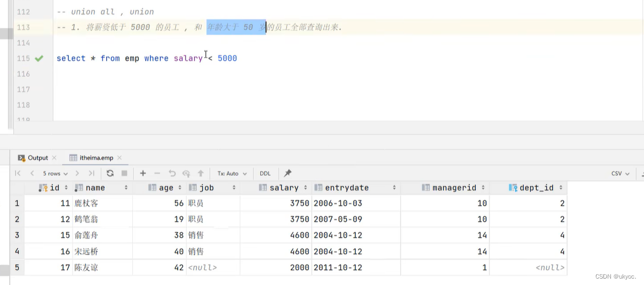The width and height of the screenshot is (644, 285).
Task: Click the preview pending changes icon
Action: tap(186, 173)
